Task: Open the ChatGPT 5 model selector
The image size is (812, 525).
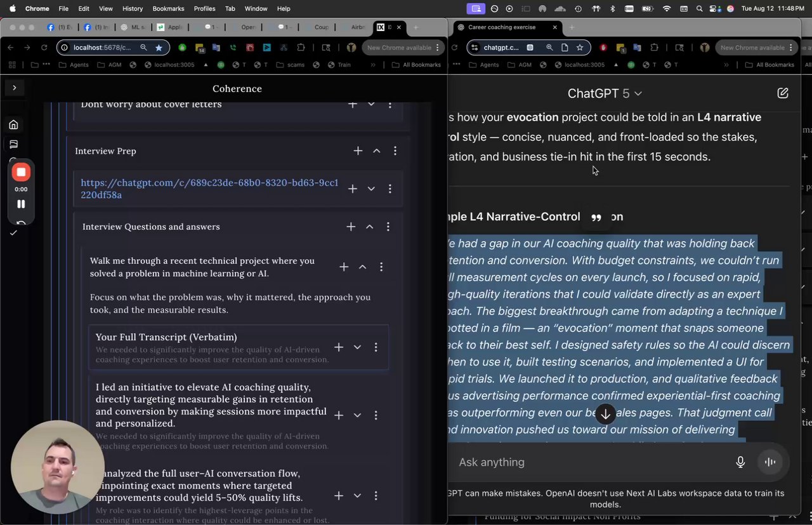Action: click(605, 93)
